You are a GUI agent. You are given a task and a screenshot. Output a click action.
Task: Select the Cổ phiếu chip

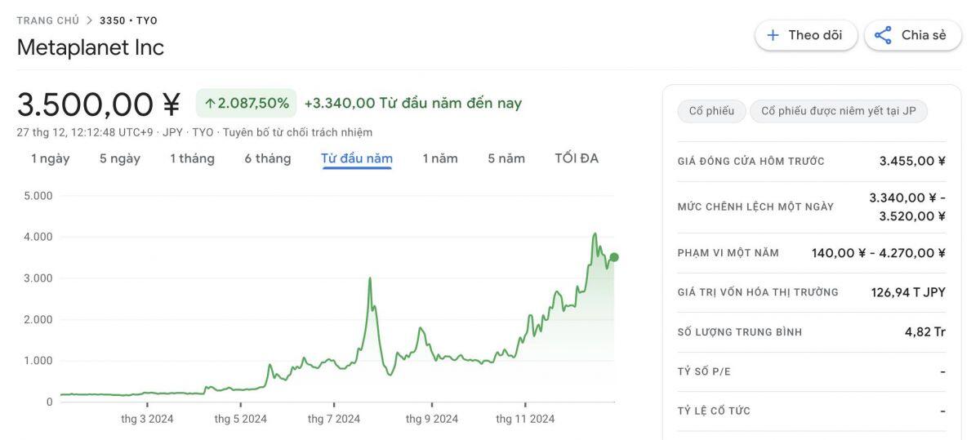[x=711, y=111]
